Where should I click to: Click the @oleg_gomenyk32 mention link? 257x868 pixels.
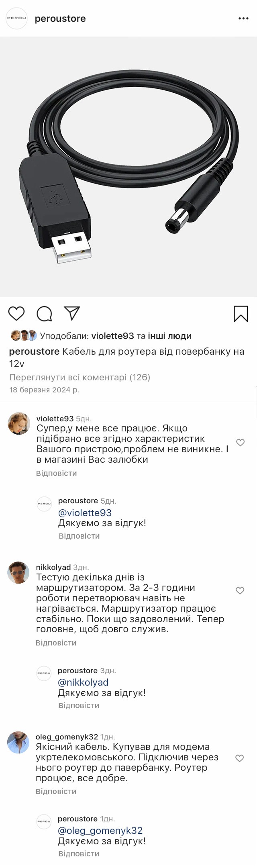[100, 830]
